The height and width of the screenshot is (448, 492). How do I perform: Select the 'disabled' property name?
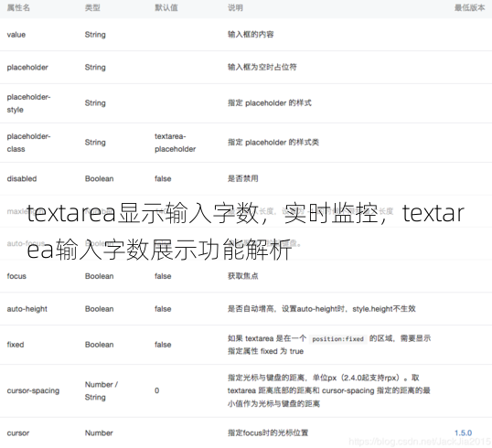click(x=22, y=178)
